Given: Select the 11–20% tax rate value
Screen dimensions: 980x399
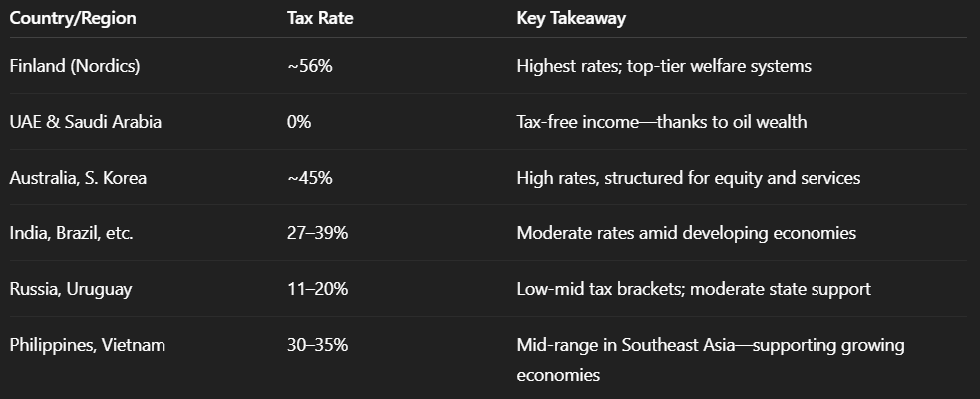Looking at the screenshot, I should (317, 289).
